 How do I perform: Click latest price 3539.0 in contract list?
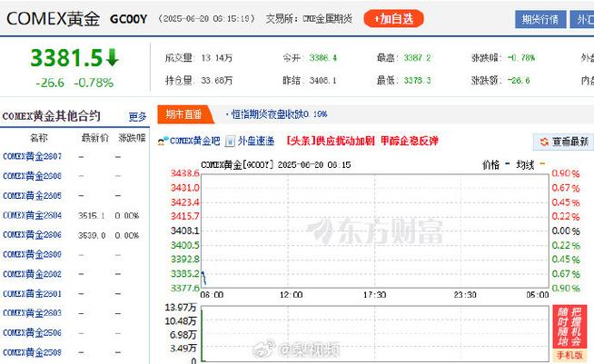[x=92, y=236]
